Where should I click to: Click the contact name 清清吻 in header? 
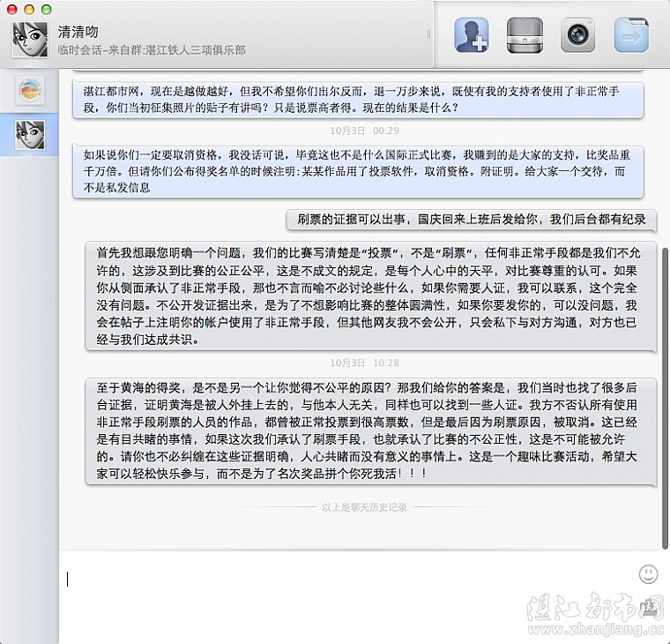(x=78, y=32)
